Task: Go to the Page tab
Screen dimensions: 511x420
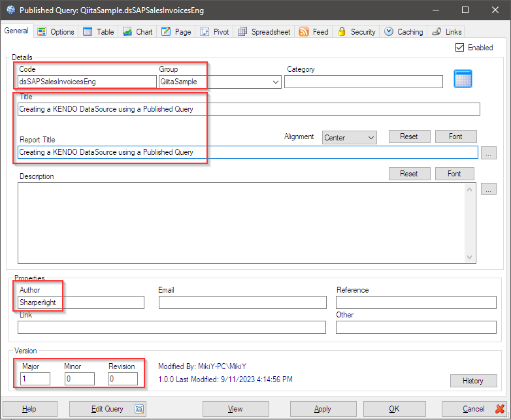Action: click(176, 31)
